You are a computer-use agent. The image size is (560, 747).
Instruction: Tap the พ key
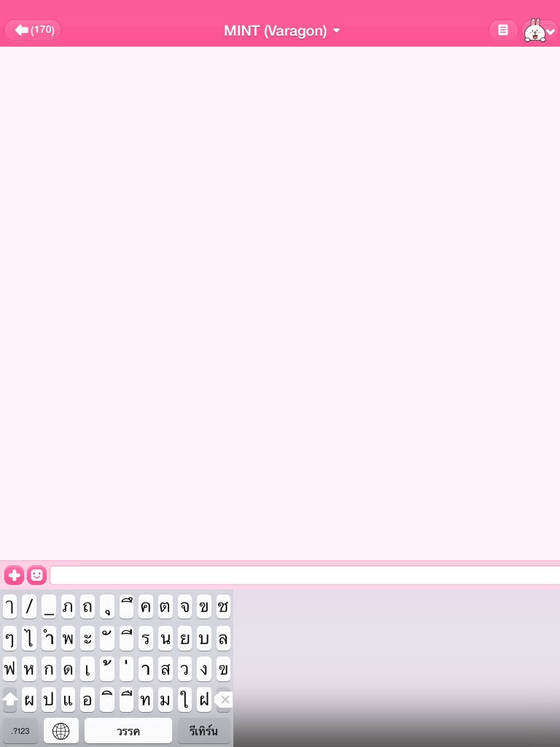(x=68, y=638)
